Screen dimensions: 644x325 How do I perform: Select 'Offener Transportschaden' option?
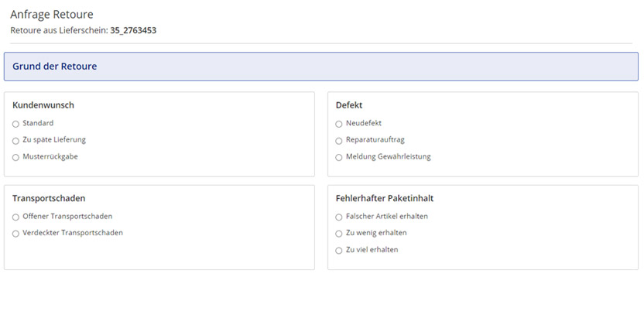[x=15, y=217]
